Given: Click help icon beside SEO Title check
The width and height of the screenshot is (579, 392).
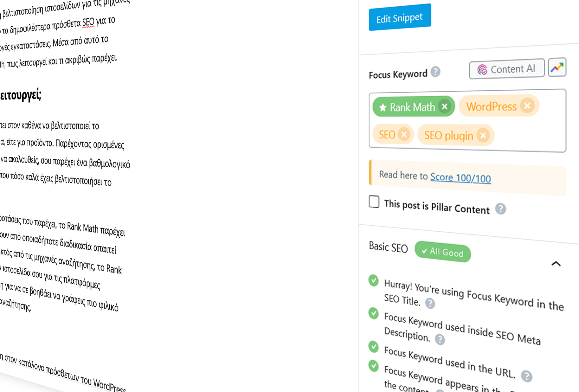Looking at the screenshot, I should pyautogui.click(x=430, y=303).
